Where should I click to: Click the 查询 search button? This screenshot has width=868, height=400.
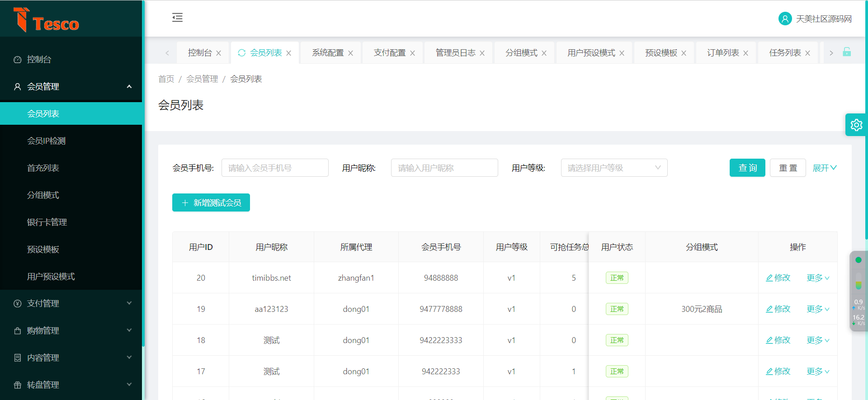click(747, 168)
